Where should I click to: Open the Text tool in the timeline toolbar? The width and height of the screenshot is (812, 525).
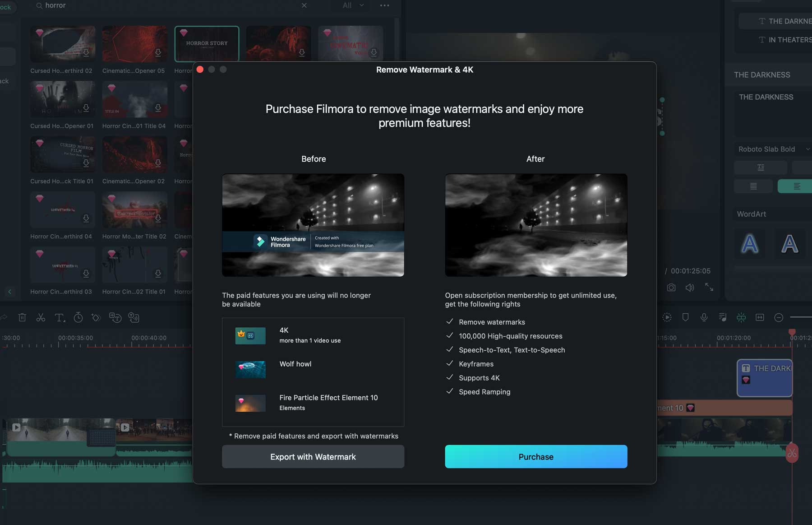60,317
